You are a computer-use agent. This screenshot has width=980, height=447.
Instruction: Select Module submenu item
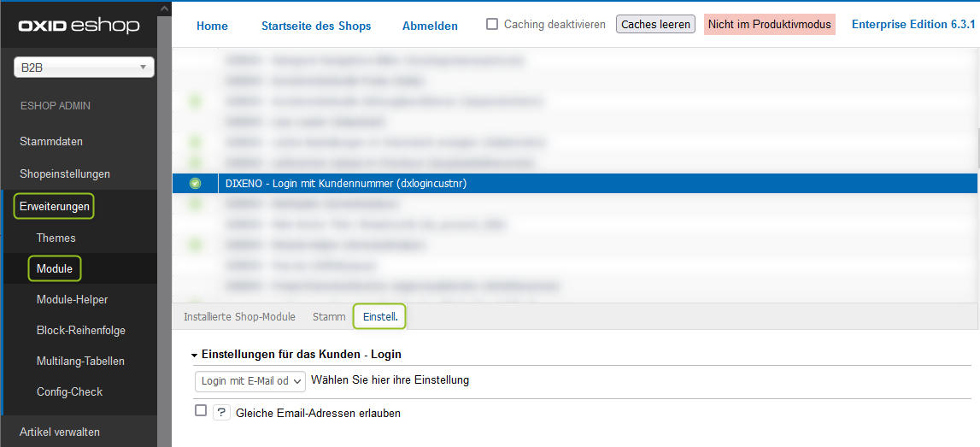tap(55, 269)
